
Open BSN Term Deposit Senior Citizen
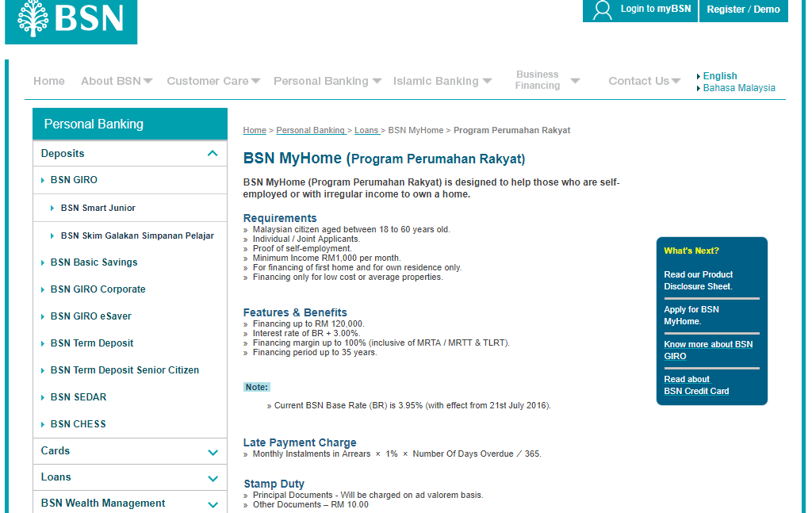coord(124,370)
